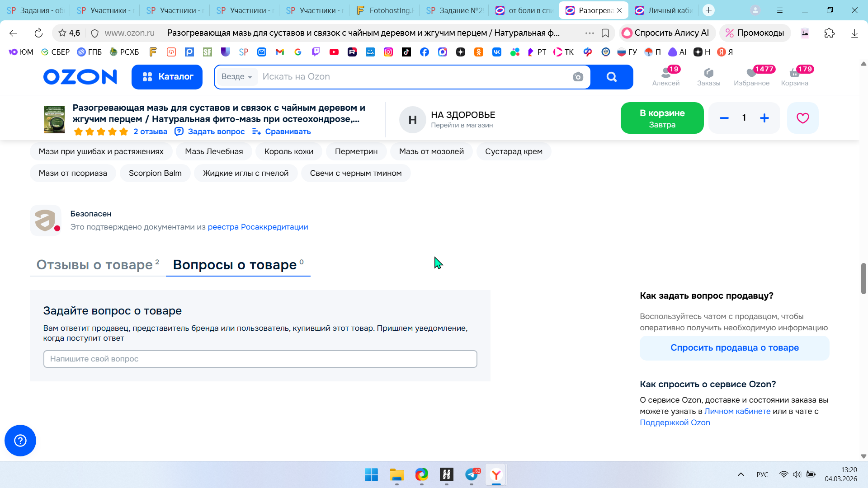Click the browser bookmark page icon

pos(605,33)
